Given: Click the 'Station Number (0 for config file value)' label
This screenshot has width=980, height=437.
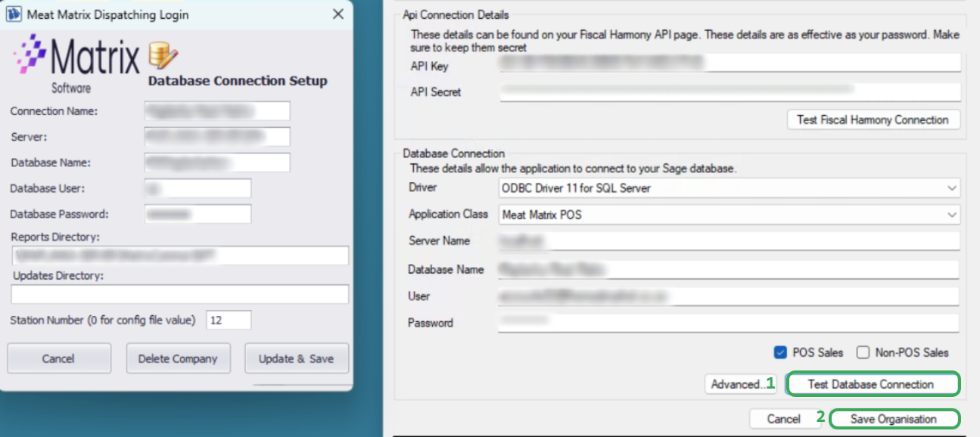Looking at the screenshot, I should click(103, 320).
